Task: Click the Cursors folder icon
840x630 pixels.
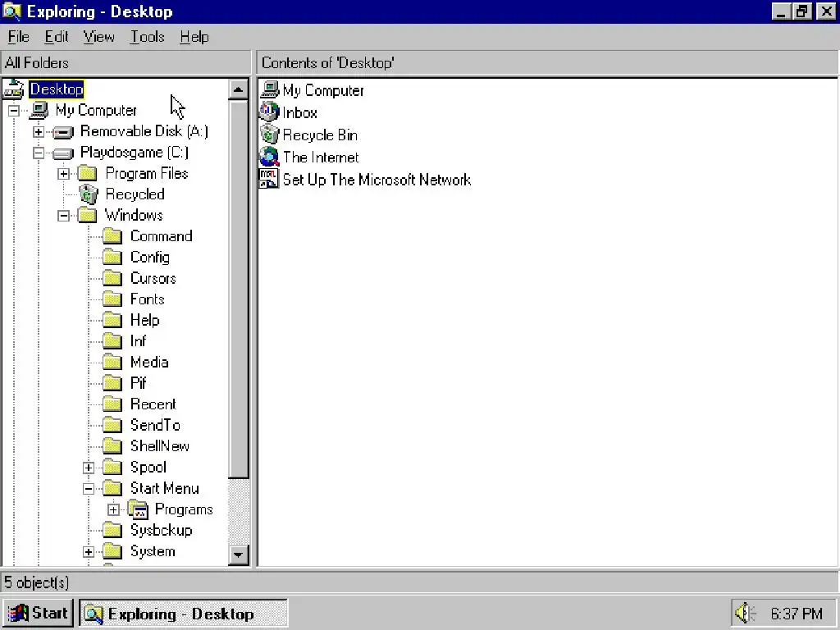Action: [x=112, y=279]
